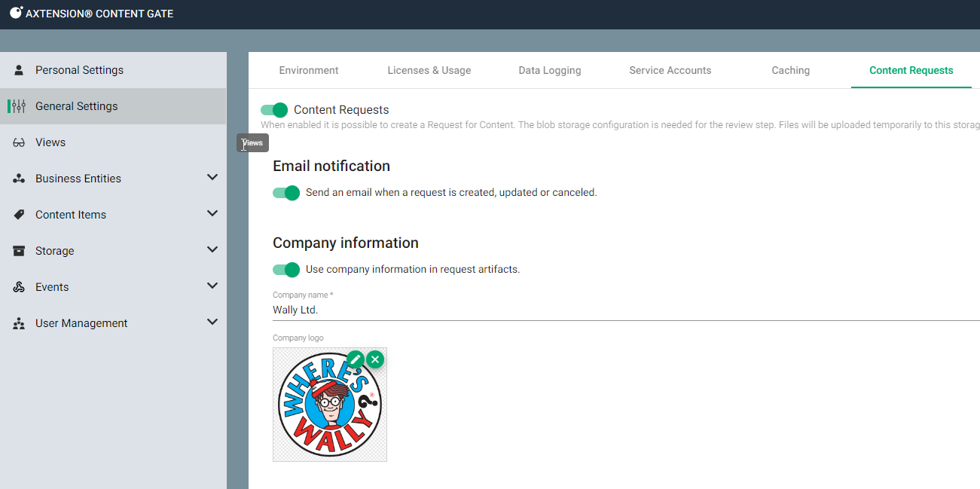Remove the company logo with X icon
Viewport: 980px width, 489px height.
coord(375,359)
